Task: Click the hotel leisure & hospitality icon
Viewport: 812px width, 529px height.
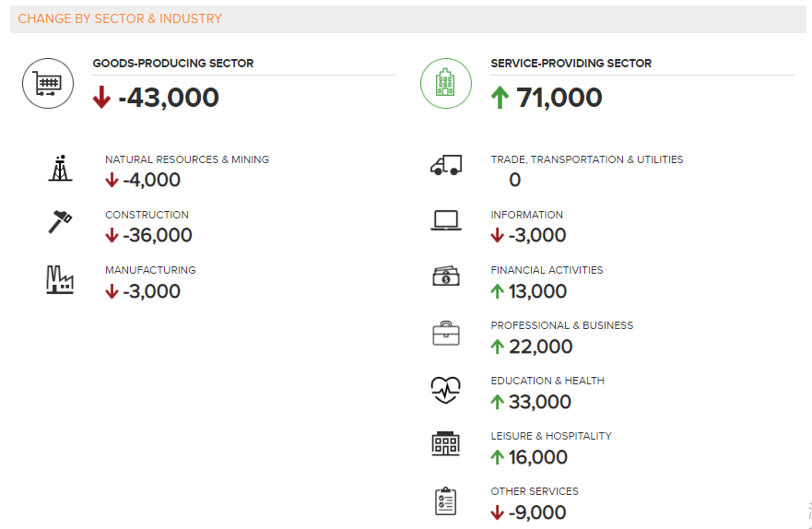Action: 446,444
